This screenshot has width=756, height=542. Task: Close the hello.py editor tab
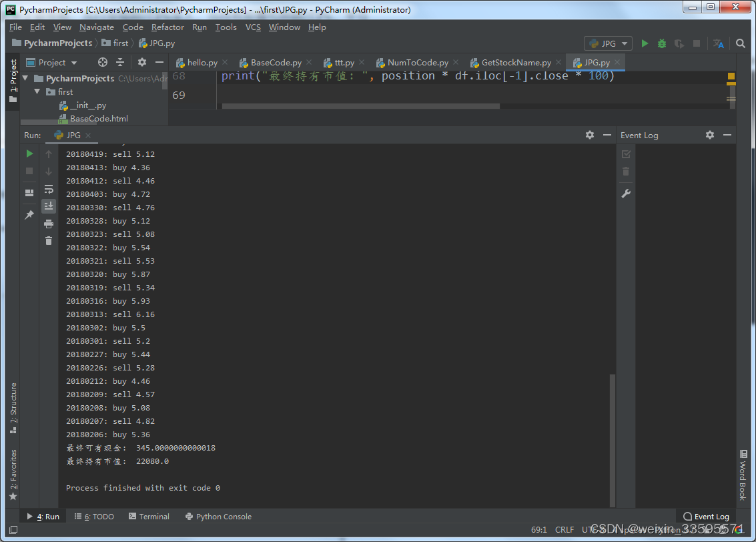tap(225, 62)
